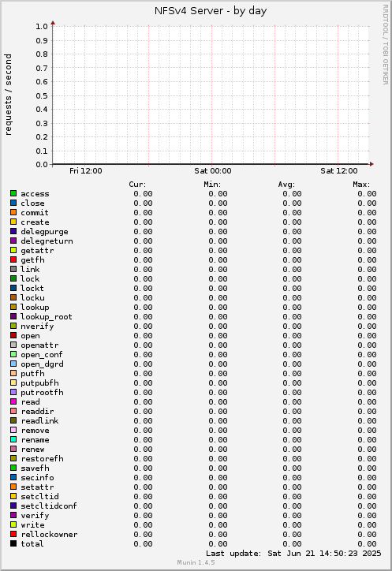The height and width of the screenshot is (571, 392).
Task: Click the Max value in the open row
Action: coord(367,336)
